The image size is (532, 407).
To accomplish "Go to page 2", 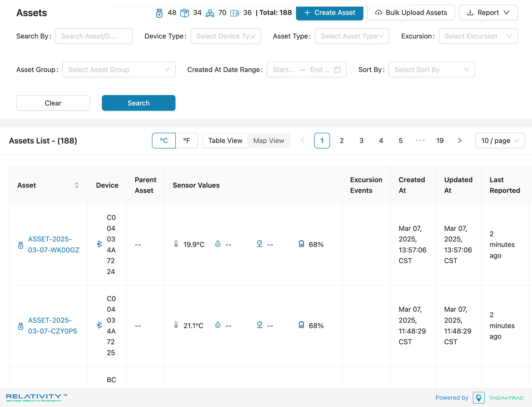I will coord(342,140).
